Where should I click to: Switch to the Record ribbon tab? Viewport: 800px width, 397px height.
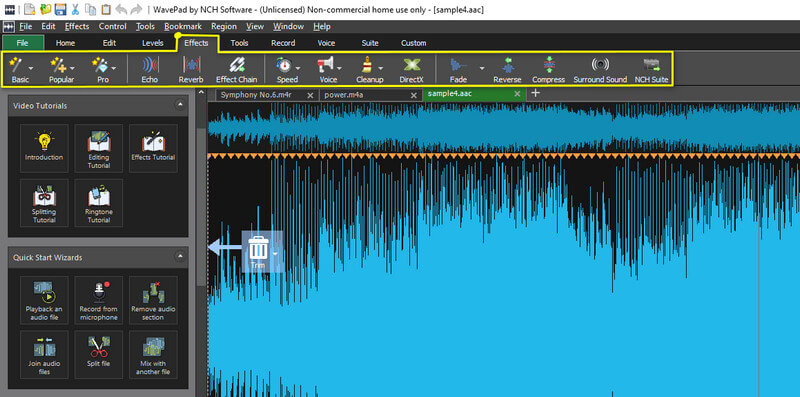(x=283, y=43)
